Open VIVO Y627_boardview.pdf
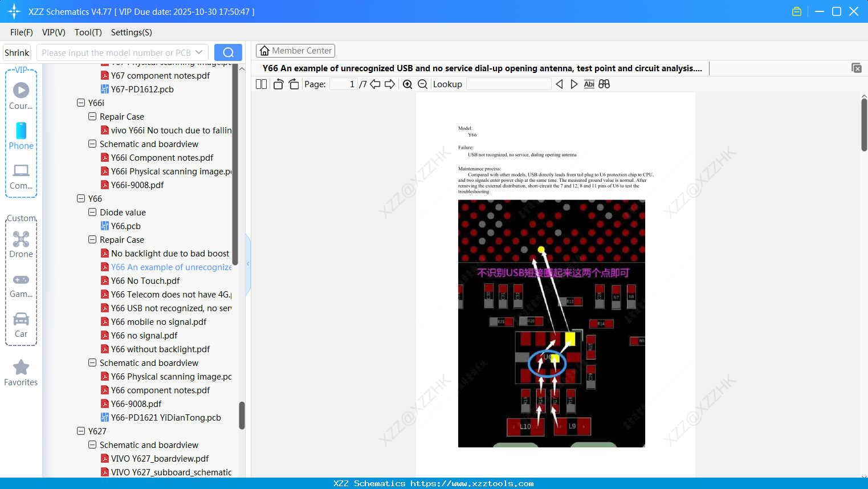868x489 pixels. click(x=154, y=459)
